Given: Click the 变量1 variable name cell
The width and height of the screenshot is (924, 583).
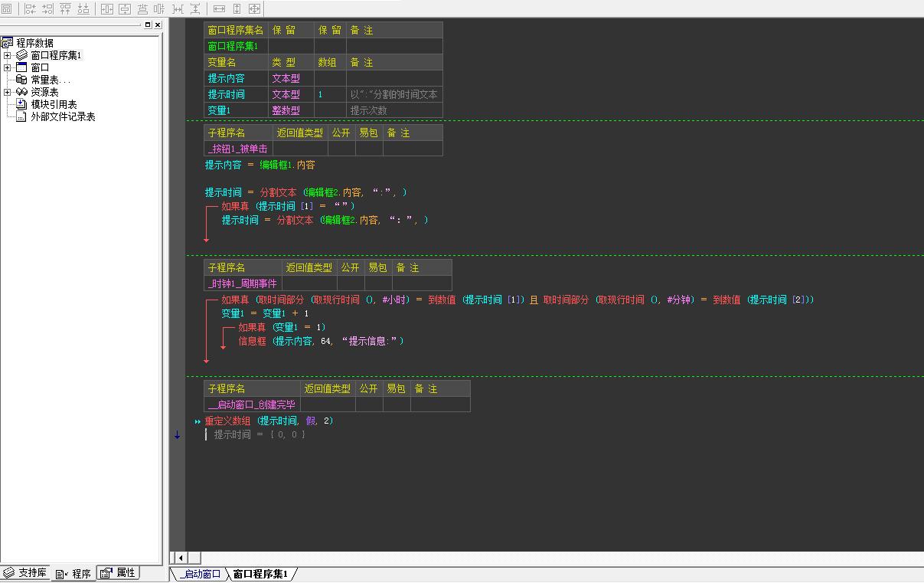Looking at the screenshot, I should coord(236,110).
